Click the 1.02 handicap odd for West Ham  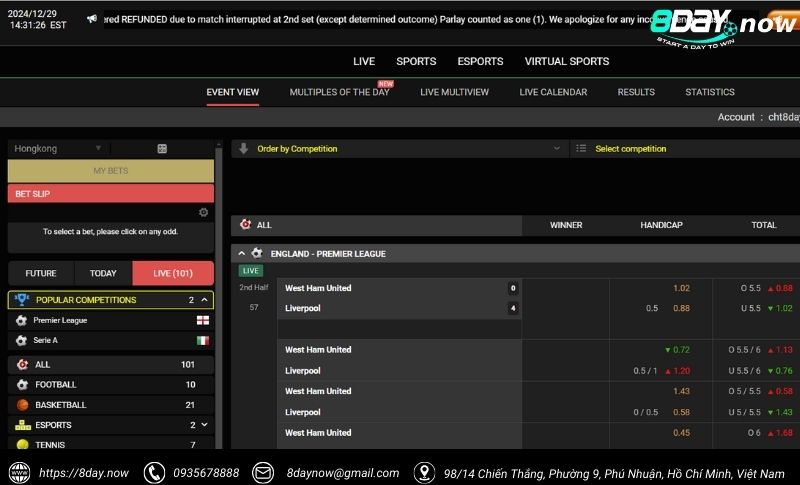(x=680, y=288)
